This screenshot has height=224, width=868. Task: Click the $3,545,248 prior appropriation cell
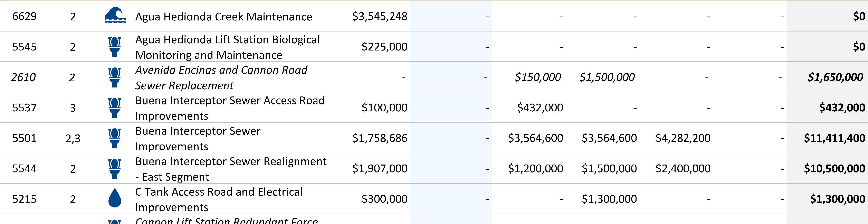click(x=379, y=16)
